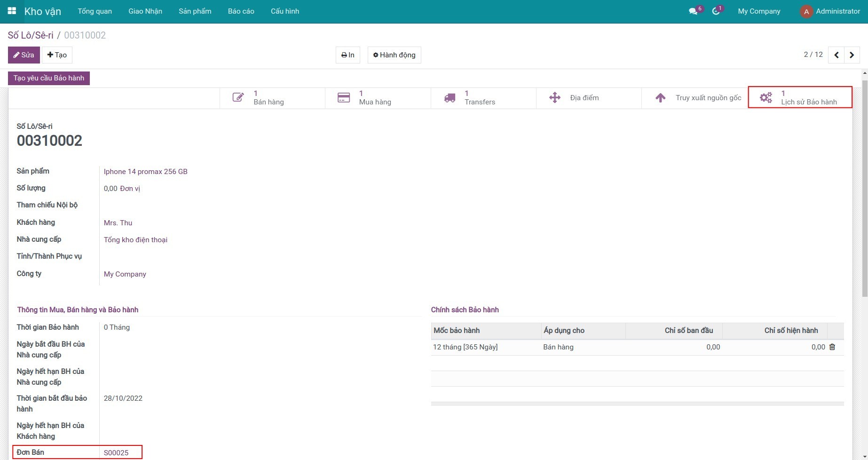Screen dimensions: 868x460
Task: Click the Sửa edit button
Action: click(x=24, y=55)
